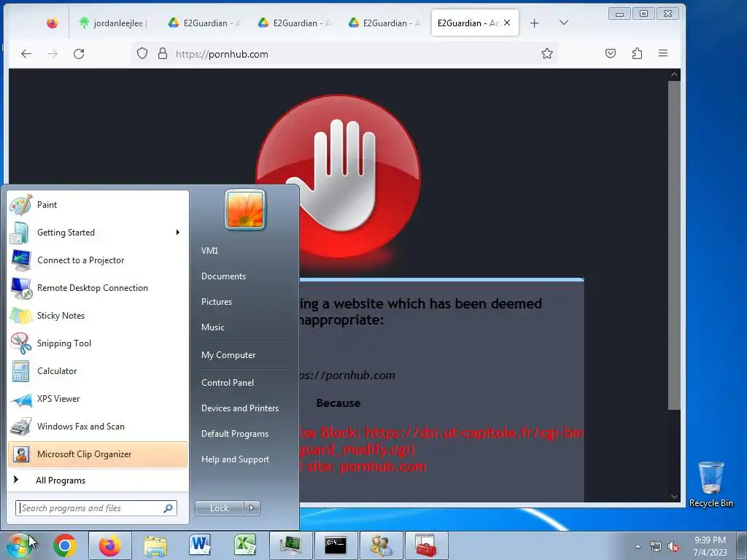Open Microsoft Clip Organizer

tap(98, 454)
